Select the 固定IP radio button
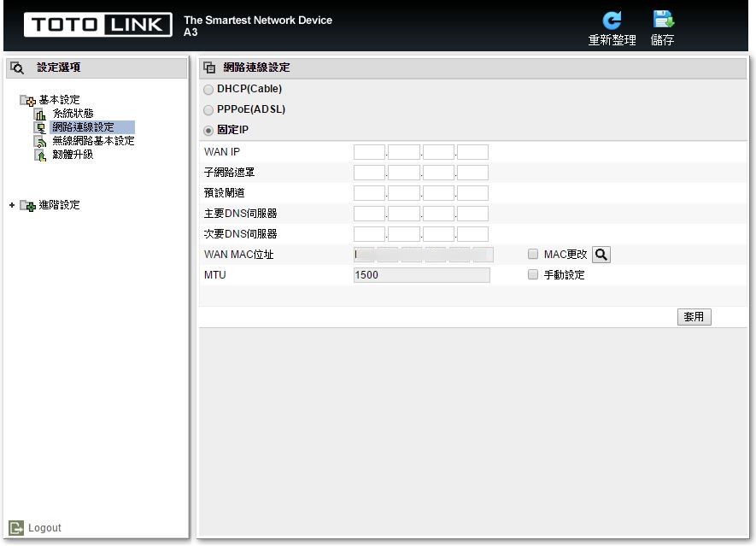Image resolution: width=756 pixels, height=546 pixels. pos(208,131)
